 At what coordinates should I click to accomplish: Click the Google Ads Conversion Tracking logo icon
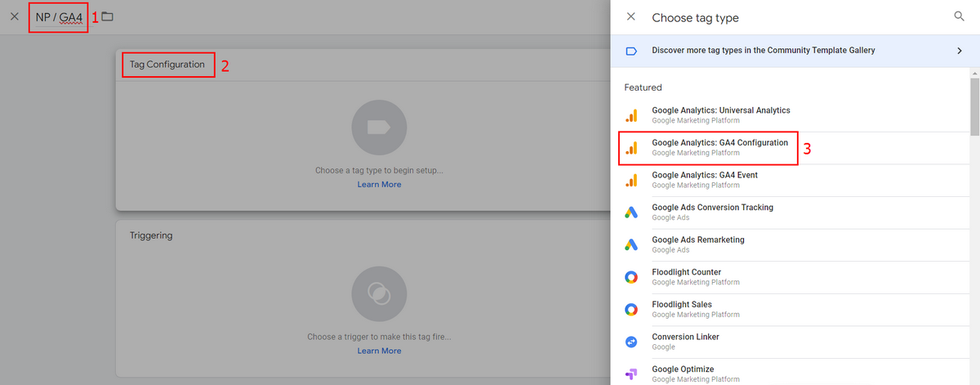pyautogui.click(x=630, y=213)
